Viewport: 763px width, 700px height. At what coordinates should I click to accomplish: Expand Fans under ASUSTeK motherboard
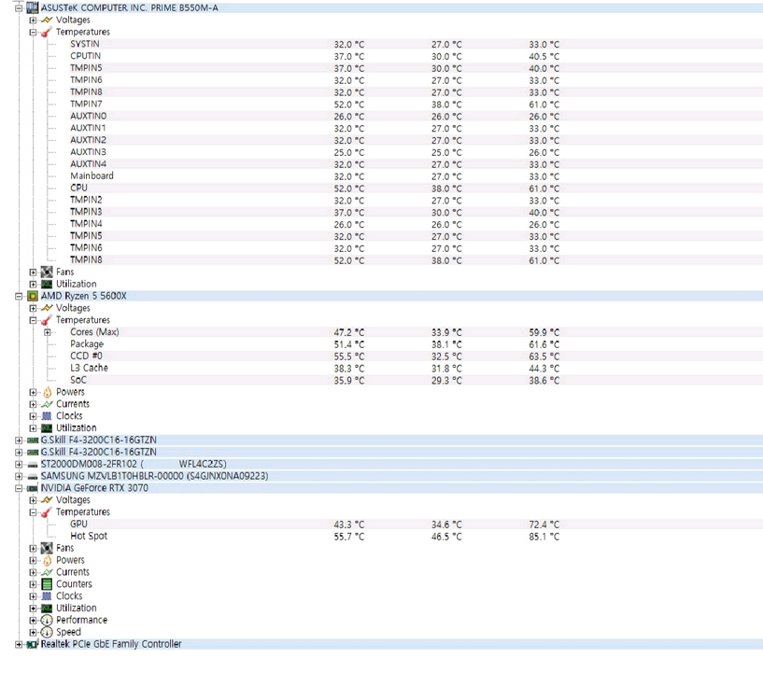tap(33, 273)
